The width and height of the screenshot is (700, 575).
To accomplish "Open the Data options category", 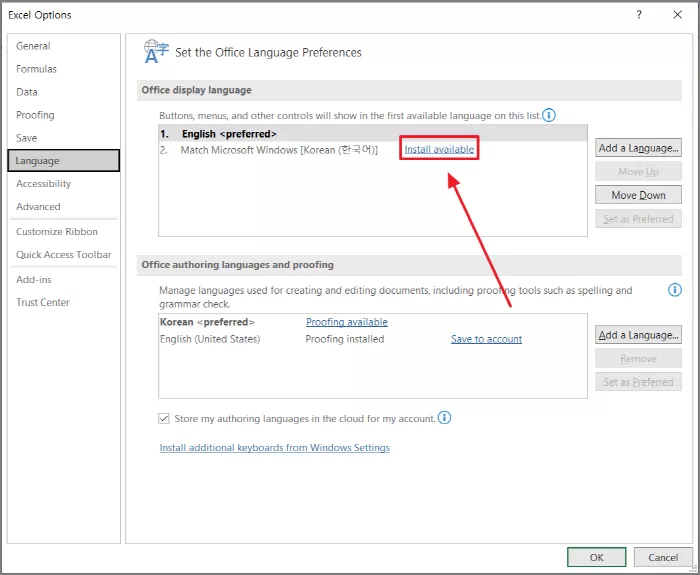I will pyautogui.click(x=63, y=92).
